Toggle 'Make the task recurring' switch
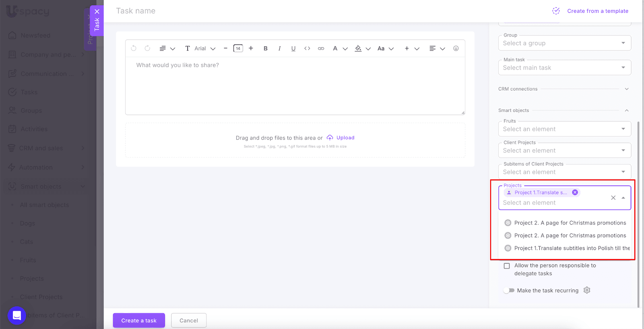644x329 pixels. coord(509,290)
